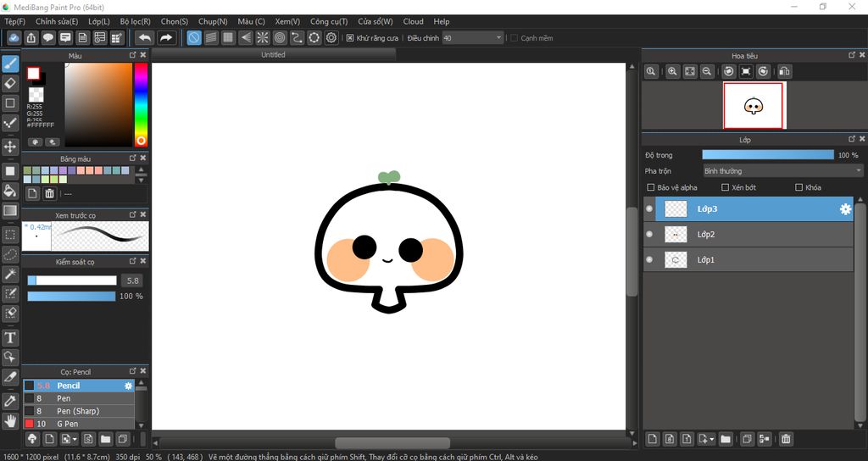
Task: Open the Chỉnh sửa(E) menu
Action: [57, 21]
